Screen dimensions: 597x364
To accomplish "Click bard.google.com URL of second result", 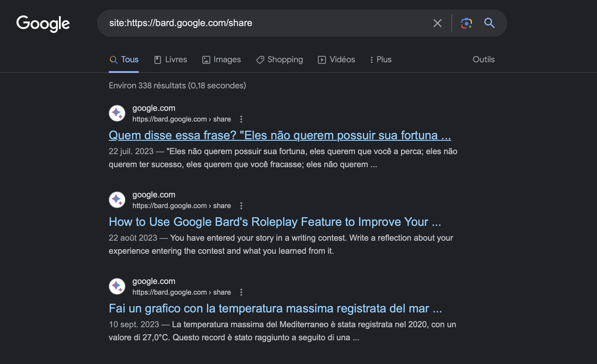I will pos(181,206).
